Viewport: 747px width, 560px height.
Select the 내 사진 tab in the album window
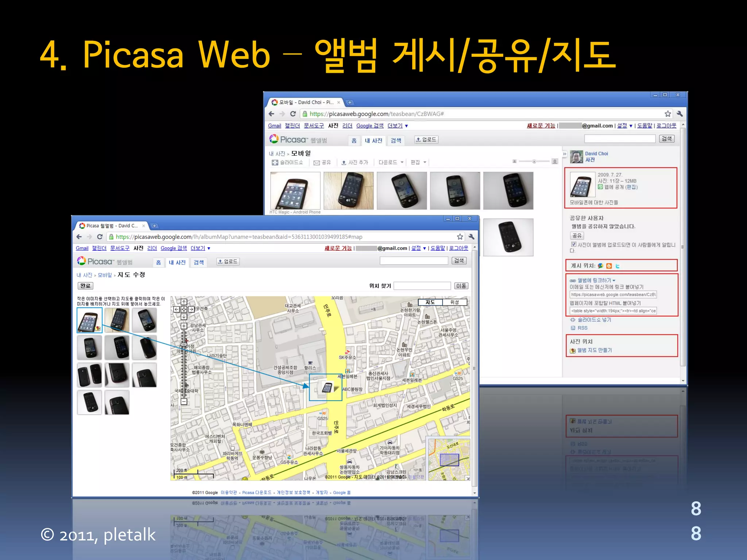pos(373,141)
